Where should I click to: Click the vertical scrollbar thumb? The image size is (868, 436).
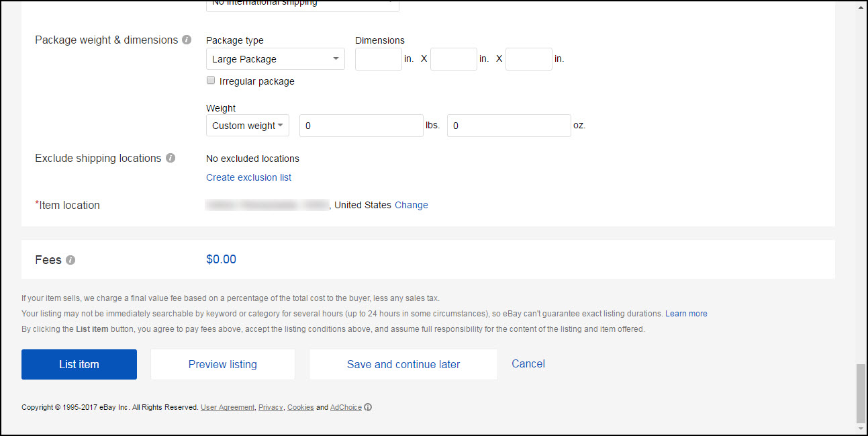pos(860,392)
